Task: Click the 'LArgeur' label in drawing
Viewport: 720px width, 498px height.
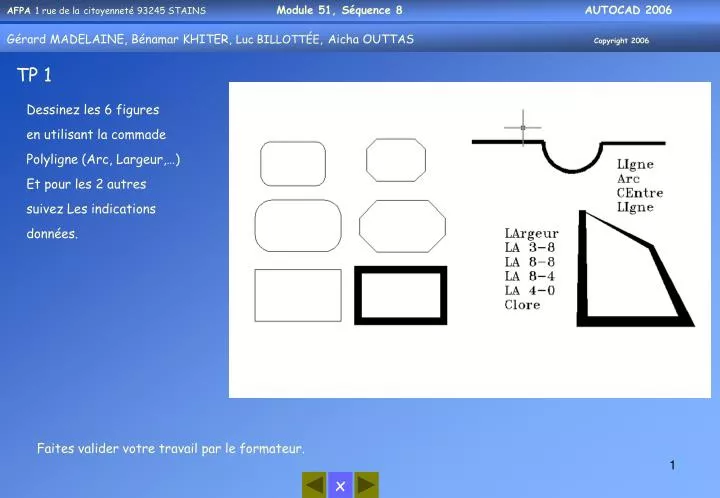Action: [x=531, y=234]
